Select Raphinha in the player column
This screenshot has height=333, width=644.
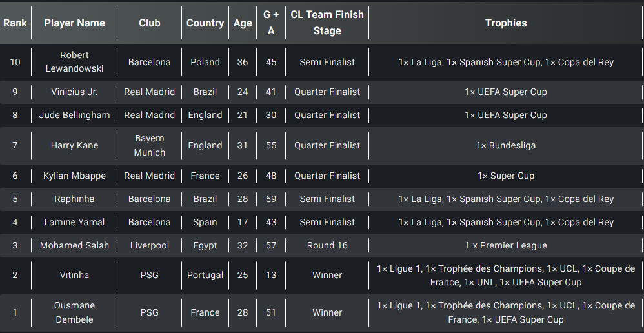[x=74, y=199]
